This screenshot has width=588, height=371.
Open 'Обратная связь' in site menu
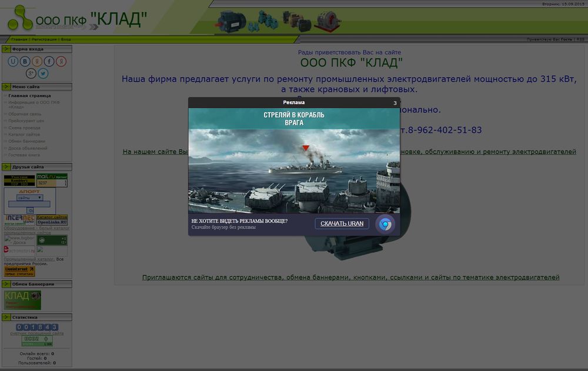pos(25,113)
